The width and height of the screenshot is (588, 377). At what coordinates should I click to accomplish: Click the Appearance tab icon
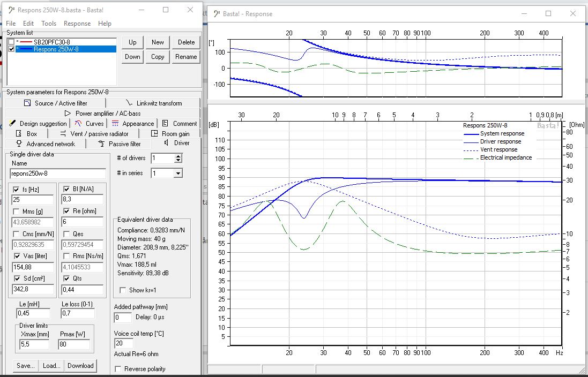(115, 124)
